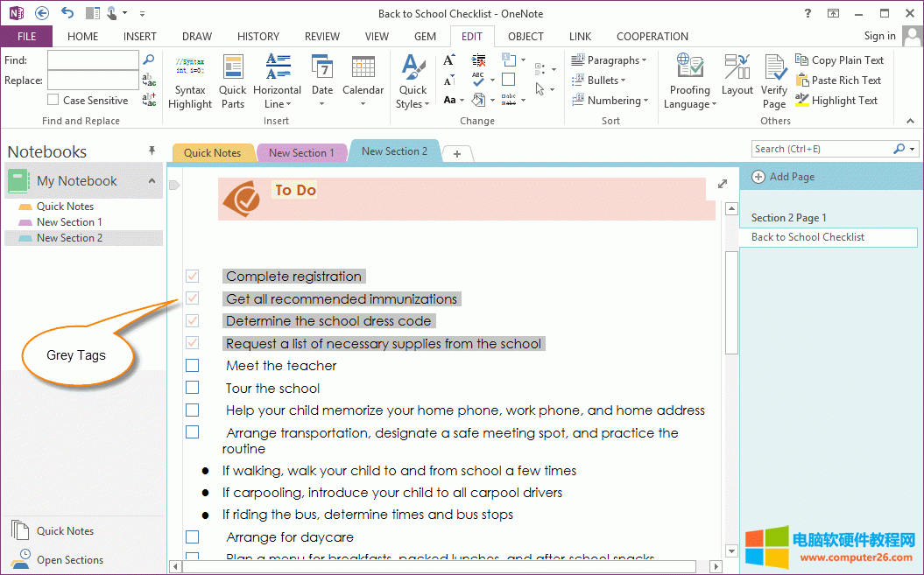Click the Find text input field
This screenshot has height=575, width=924.
(x=93, y=60)
